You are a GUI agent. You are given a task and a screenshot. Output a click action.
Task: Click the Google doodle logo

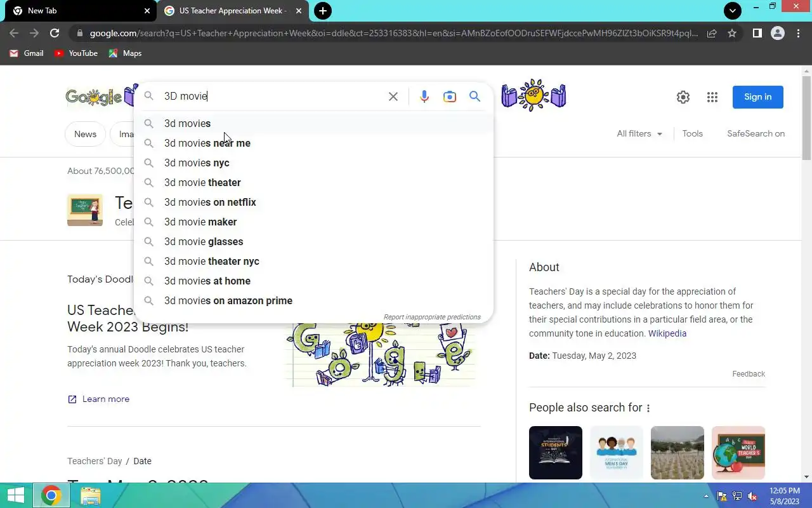101,97
